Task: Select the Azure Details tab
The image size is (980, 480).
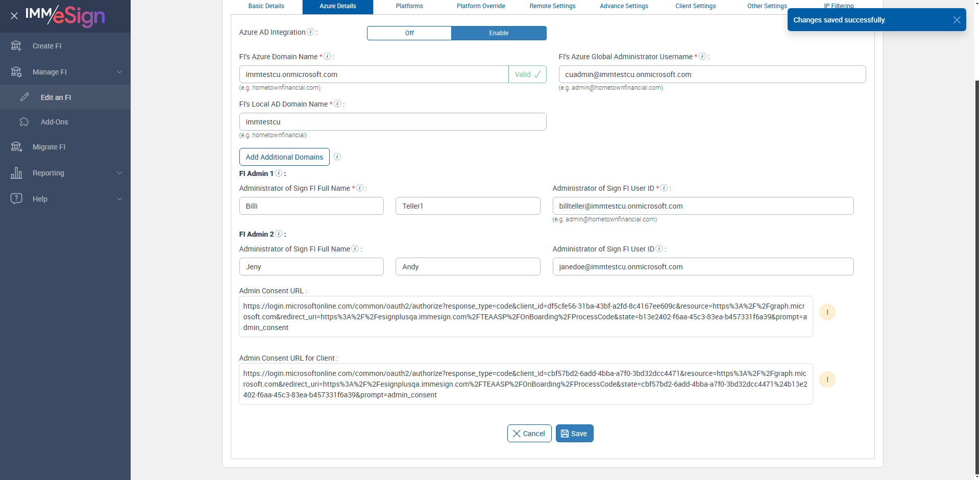Action: (338, 7)
